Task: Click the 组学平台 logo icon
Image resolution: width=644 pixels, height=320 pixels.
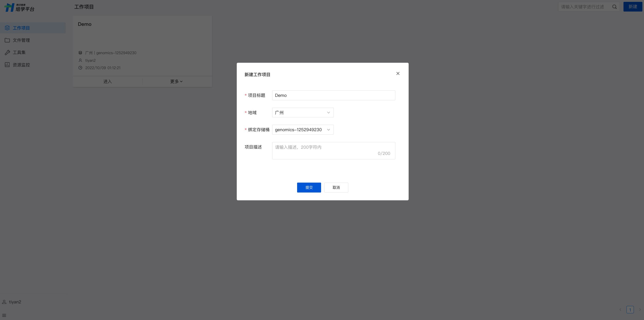Action: click(x=9, y=7)
